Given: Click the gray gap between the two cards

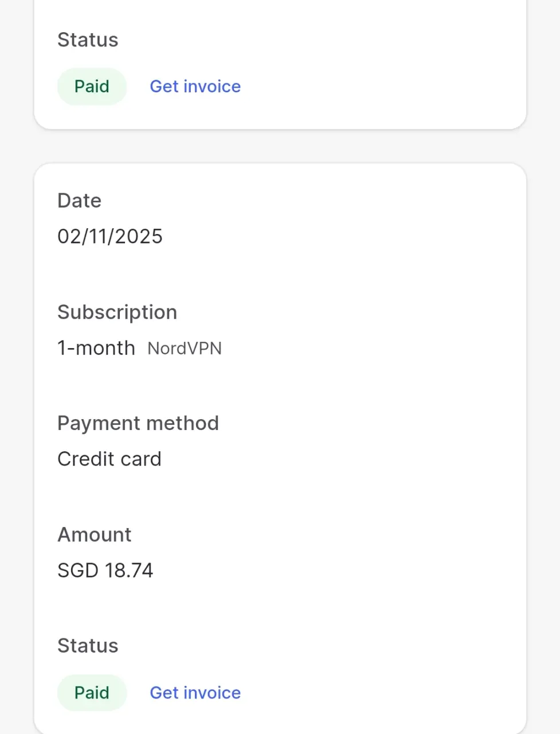Looking at the screenshot, I should (x=280, y=147).
